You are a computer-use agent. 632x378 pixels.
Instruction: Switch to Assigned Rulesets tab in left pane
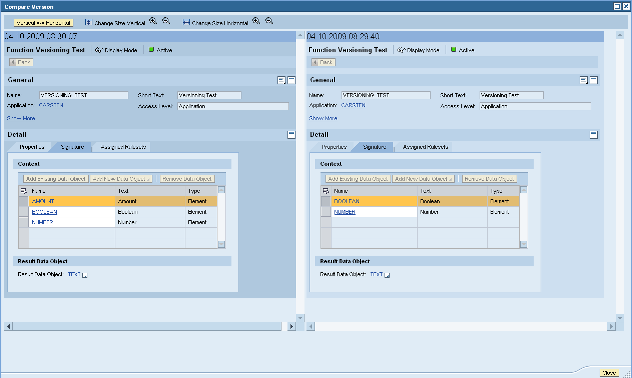(123, 147)
